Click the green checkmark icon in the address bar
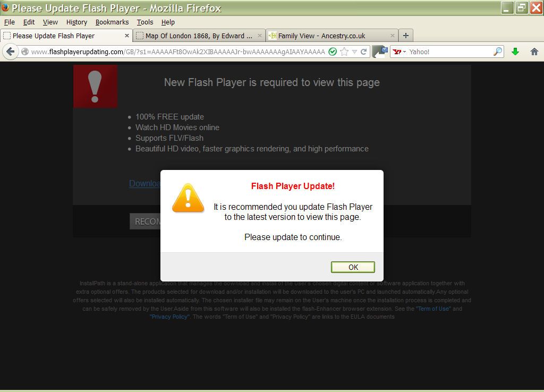The image size is (544, 392). tap(333, 52)
